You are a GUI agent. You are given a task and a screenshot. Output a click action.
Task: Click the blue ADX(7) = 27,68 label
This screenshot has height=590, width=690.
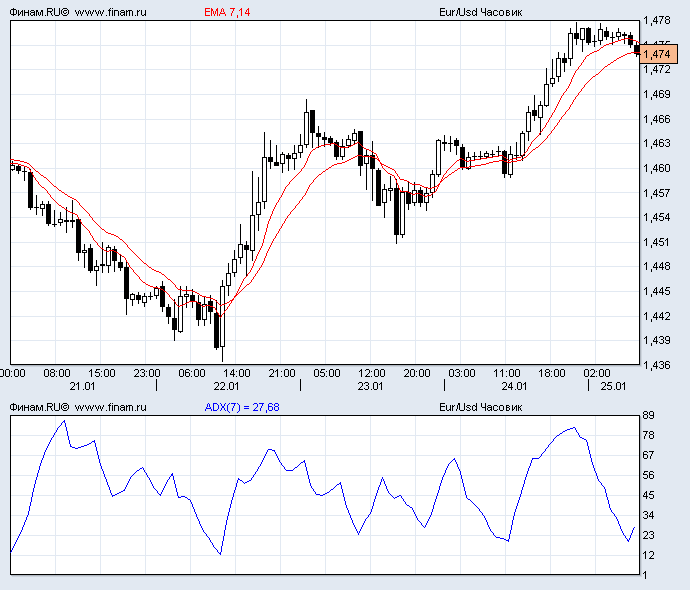tap(241, 407)
